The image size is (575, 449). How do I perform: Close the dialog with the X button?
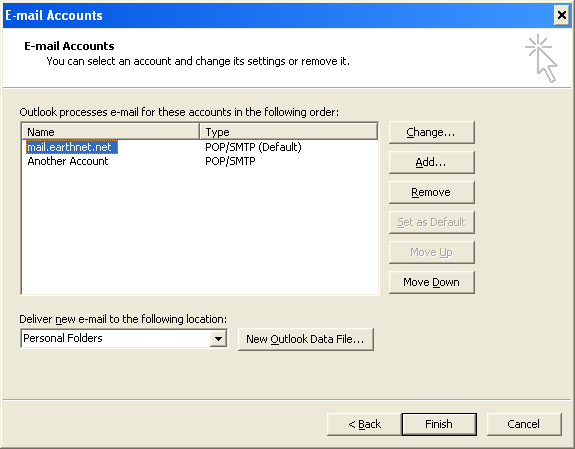point(561,15)
